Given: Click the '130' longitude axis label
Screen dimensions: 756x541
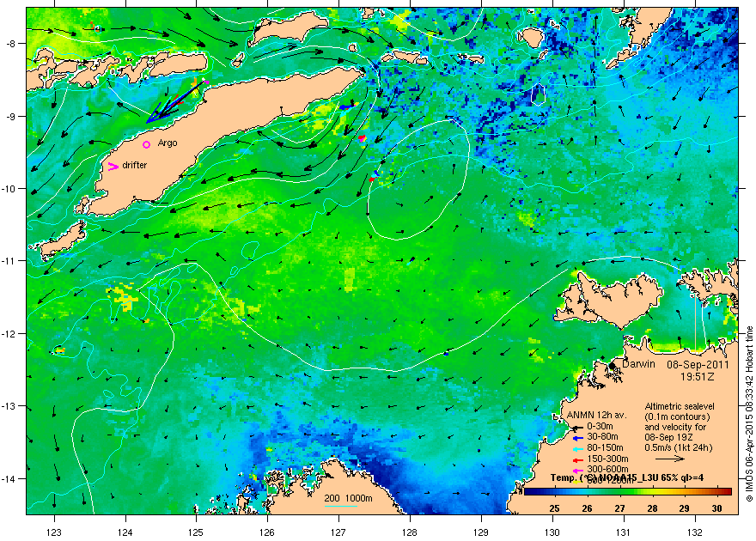Looking at the screenshot, I should coord(552,532).
